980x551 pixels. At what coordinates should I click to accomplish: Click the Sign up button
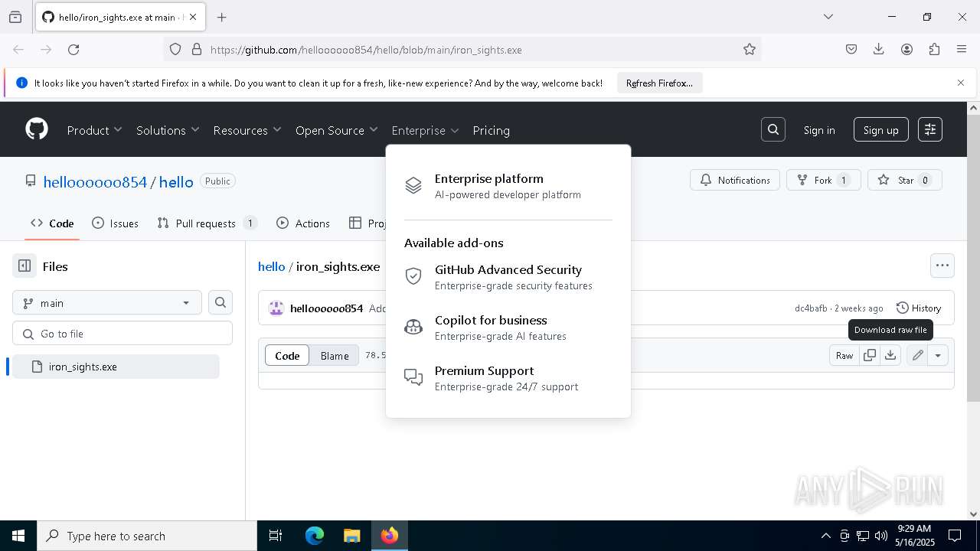(x=881, y=130)
